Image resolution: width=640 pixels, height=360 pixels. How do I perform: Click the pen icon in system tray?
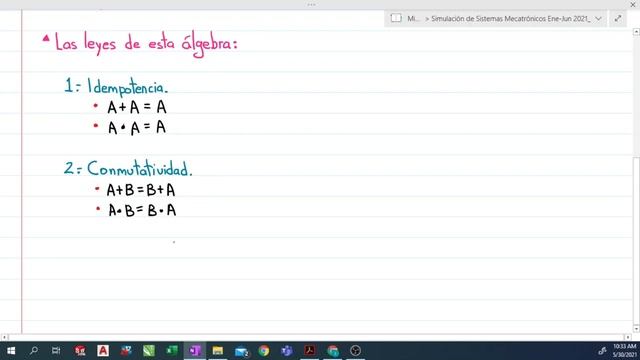click(x=602, y=351)
